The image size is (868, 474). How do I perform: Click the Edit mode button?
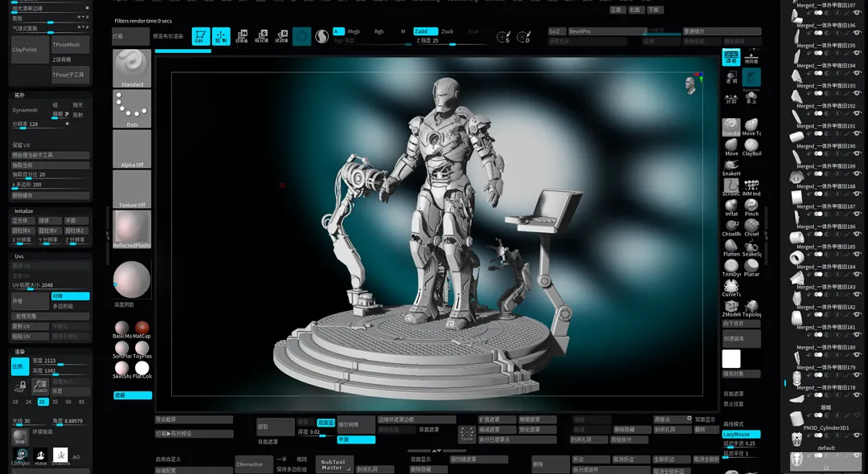click(201, 36)
